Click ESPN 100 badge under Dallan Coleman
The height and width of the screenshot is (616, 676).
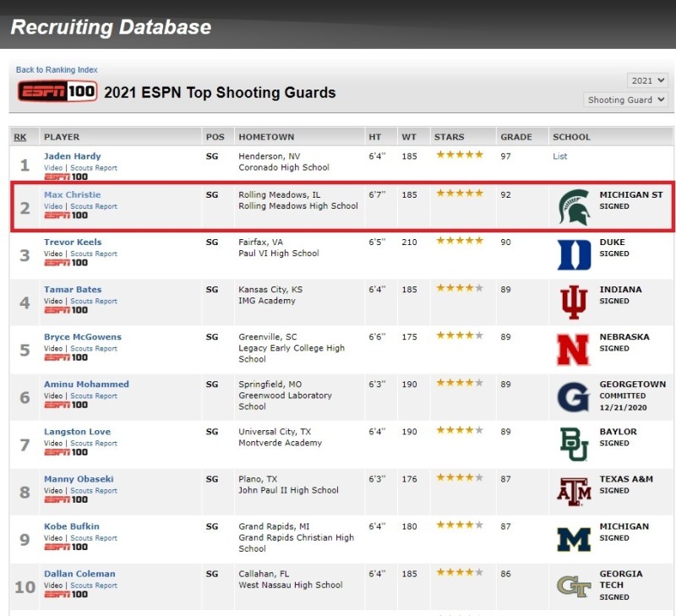coord(66,594)
